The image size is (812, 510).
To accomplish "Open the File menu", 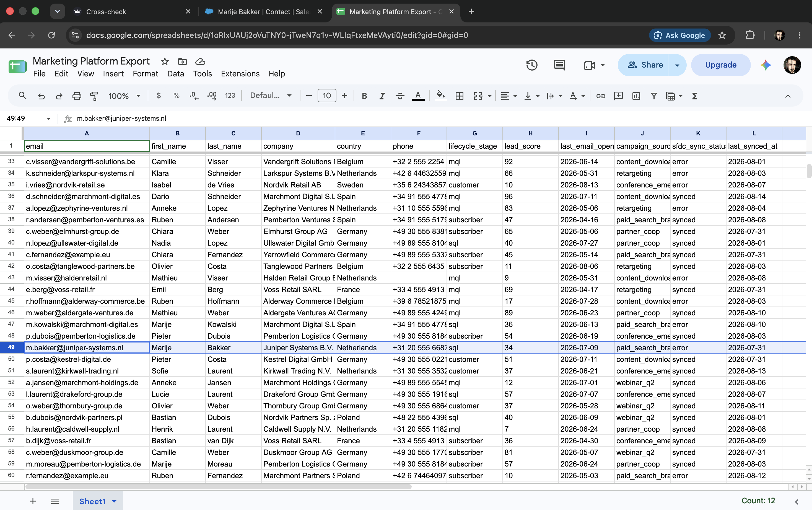I will [39, 74].
